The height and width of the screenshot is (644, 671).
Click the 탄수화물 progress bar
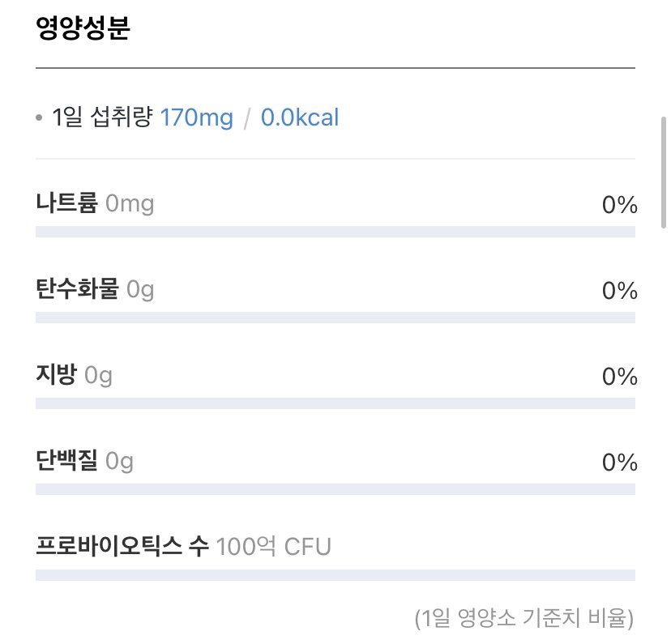(x=335, y=318)
